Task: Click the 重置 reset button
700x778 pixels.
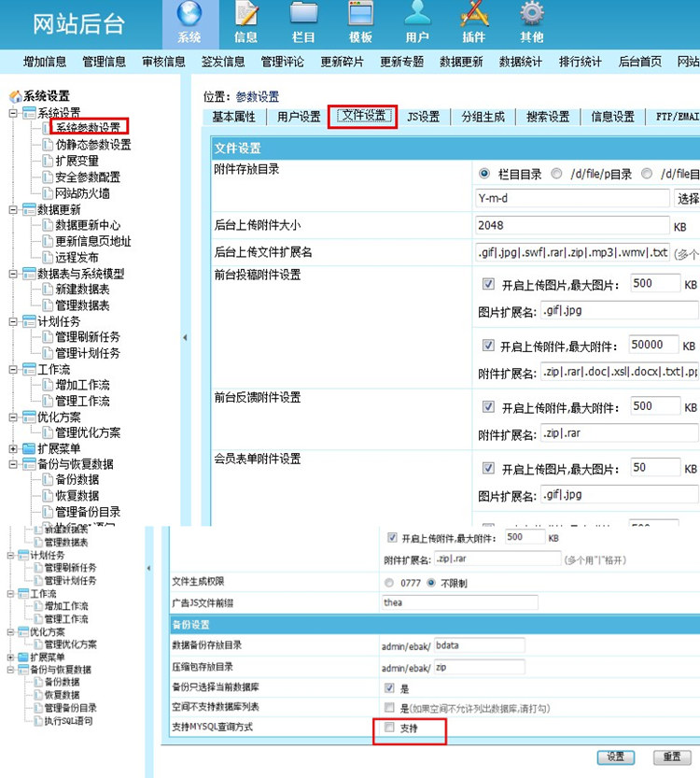Action: click(x=671, y=757)
